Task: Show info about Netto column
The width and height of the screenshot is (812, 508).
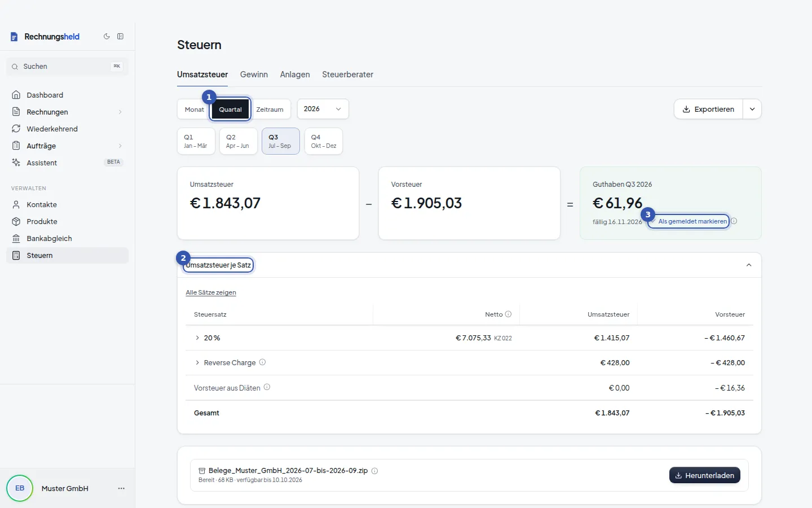Action: [508, 314]
